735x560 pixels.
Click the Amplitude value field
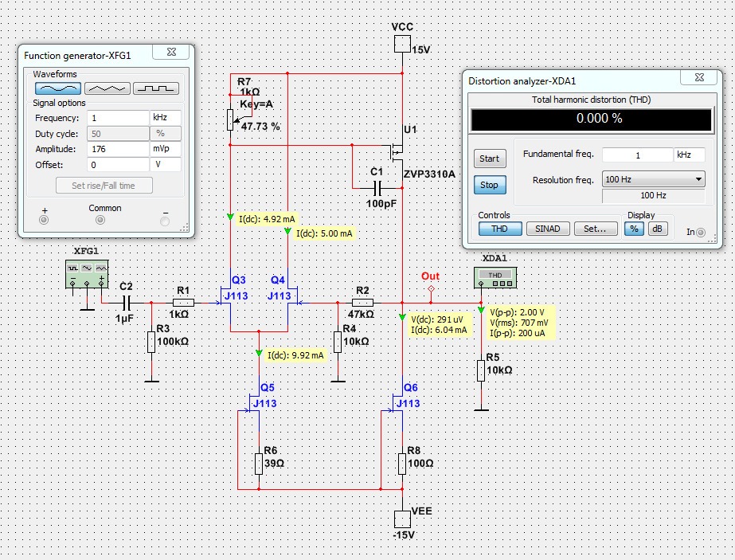tap(118, 149)
